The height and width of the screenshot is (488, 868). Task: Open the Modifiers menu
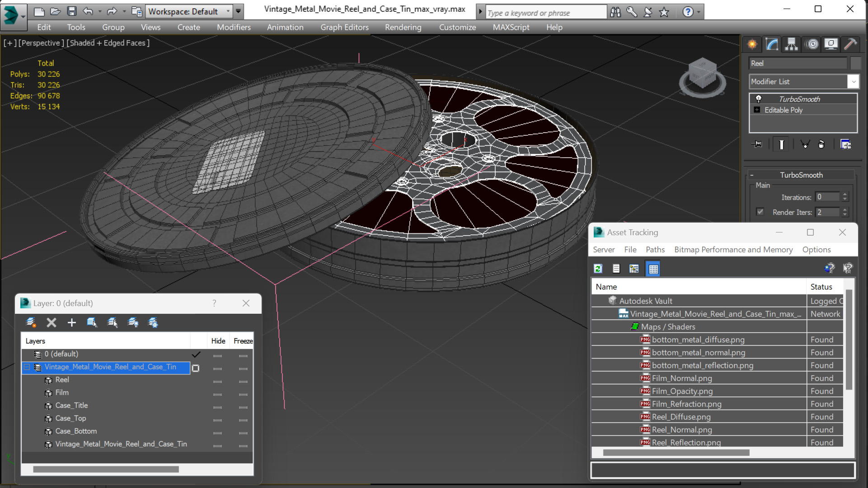click(x=234, y=27)
